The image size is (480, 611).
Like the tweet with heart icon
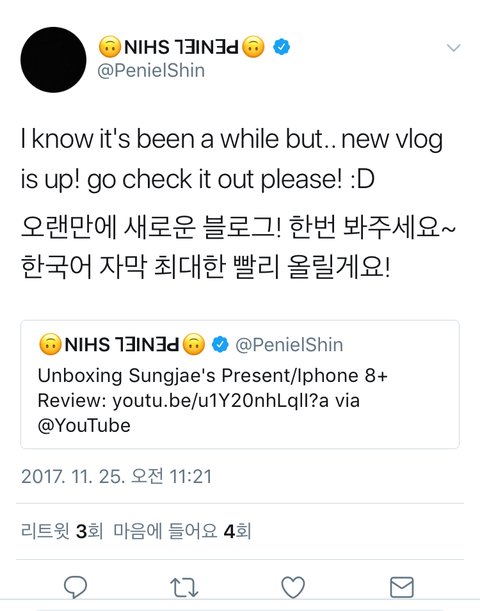click(293, 587)
